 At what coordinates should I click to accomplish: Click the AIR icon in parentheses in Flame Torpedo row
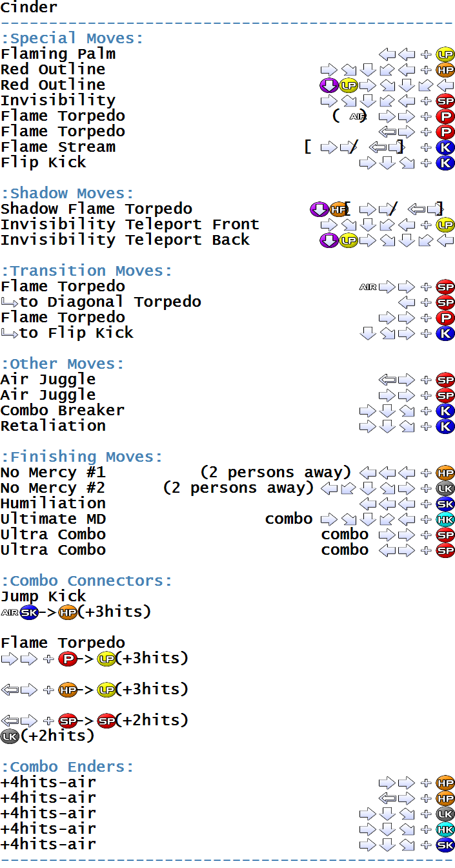358,116
